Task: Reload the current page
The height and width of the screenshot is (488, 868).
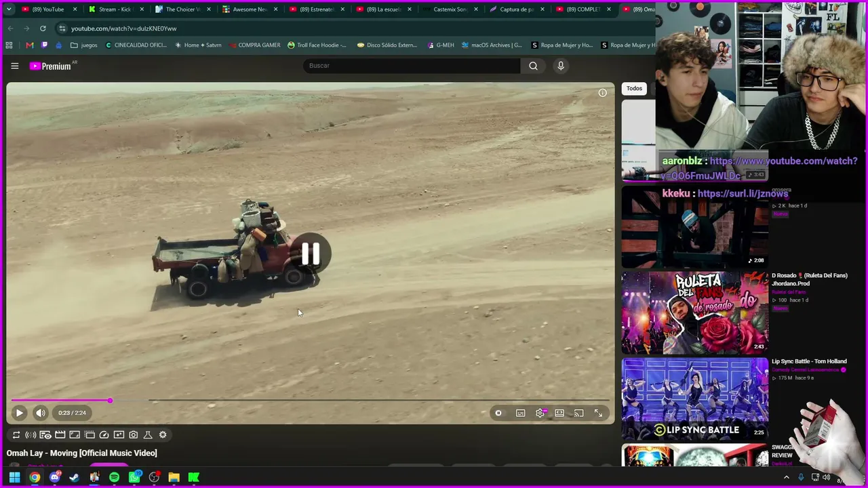Action: (x=43, y=28)
